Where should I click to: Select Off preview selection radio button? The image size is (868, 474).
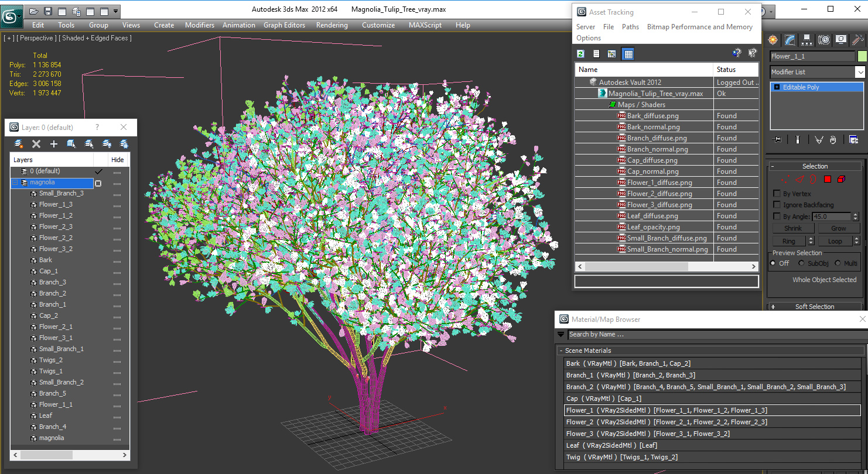(773, 263)
